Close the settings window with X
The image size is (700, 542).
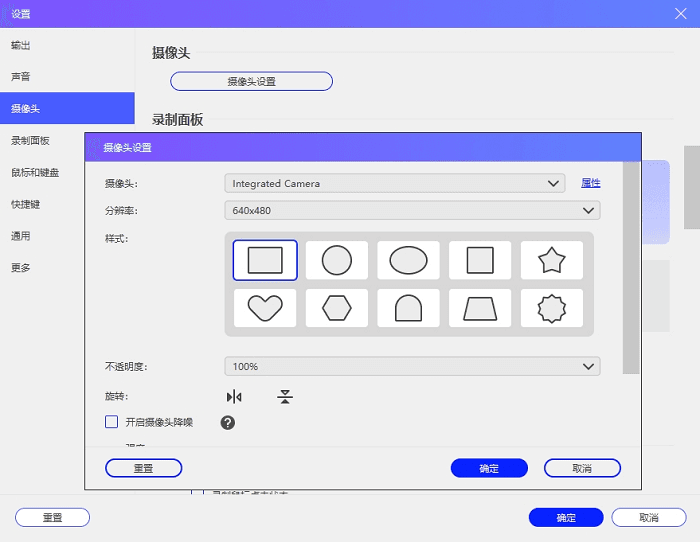click(680, 14)
